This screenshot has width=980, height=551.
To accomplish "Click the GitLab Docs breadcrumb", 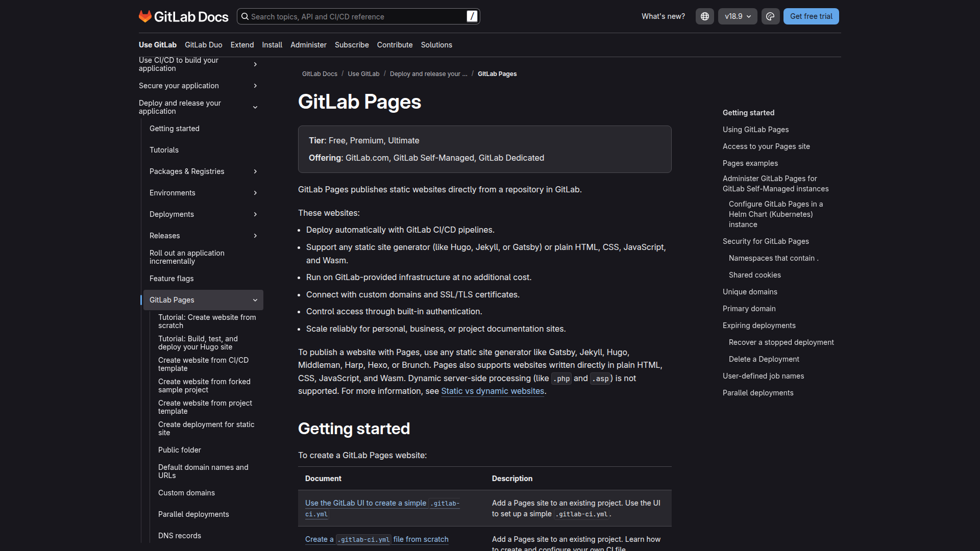I will pyautogui.click(x=320, y=74).
